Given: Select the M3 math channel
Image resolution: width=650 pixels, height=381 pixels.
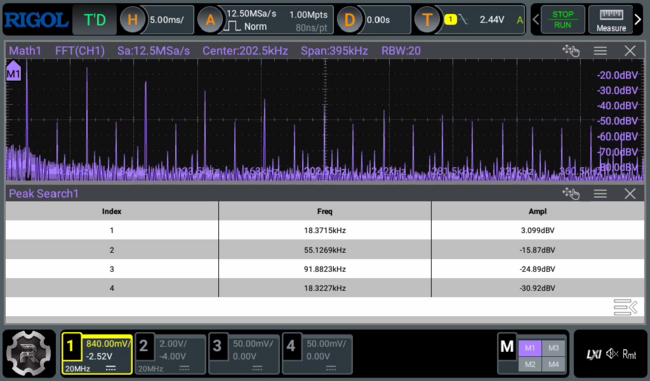Looking at the screenshot, I should click(553, 347).
